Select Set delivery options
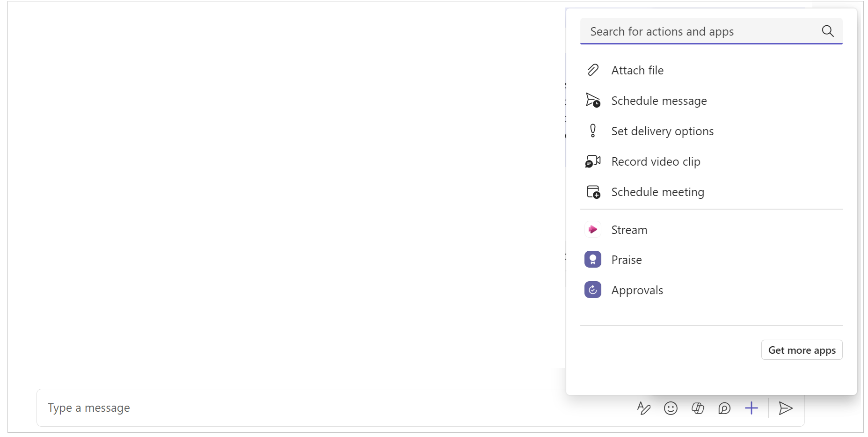Screen dimensions: 868x437 662,131
